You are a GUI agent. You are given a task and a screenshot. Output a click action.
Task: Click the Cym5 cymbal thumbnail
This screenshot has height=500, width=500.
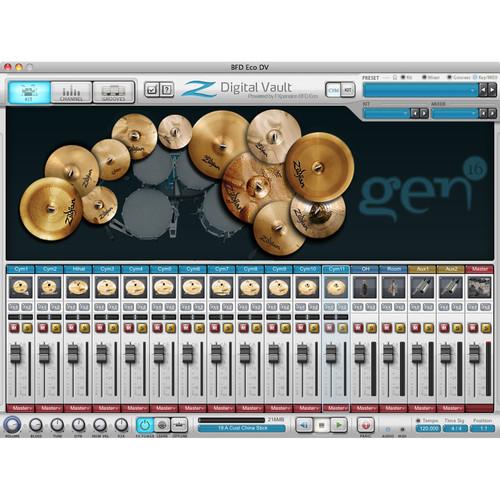pyautogui.click(x=164, y=287)
